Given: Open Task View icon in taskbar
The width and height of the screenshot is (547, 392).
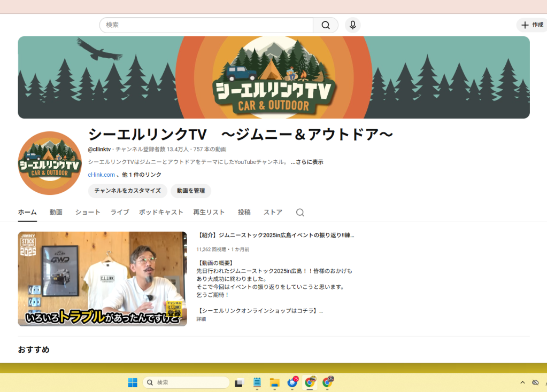Looking at the screenshot, I should pos(239,382).
